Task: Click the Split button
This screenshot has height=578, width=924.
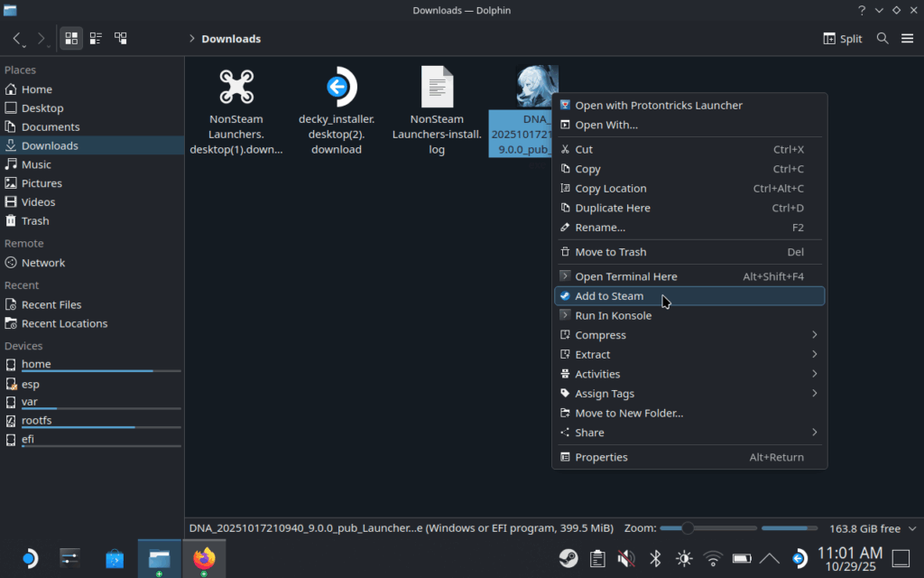Action: [x=842, y=39]
